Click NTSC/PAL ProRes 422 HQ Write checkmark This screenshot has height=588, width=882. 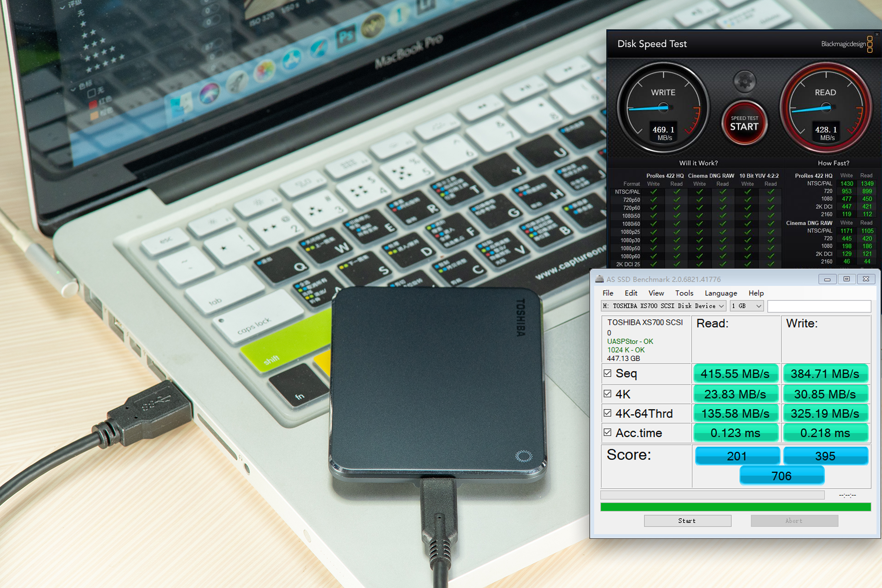click(x=653, y=192)
